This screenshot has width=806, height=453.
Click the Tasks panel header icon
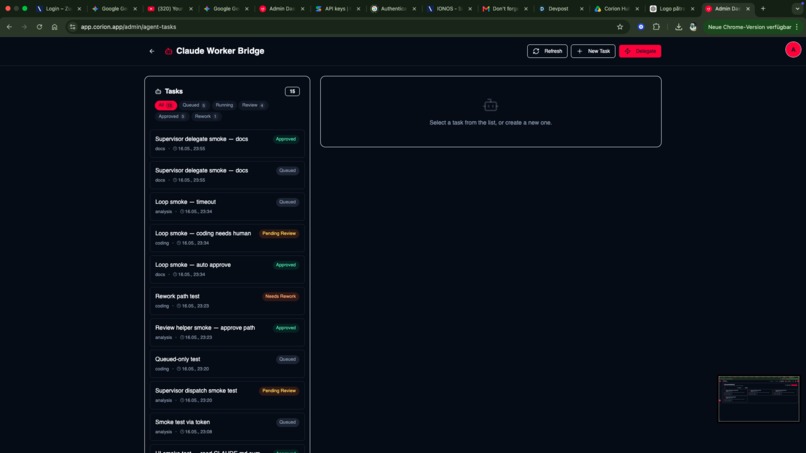coord(158,92)
